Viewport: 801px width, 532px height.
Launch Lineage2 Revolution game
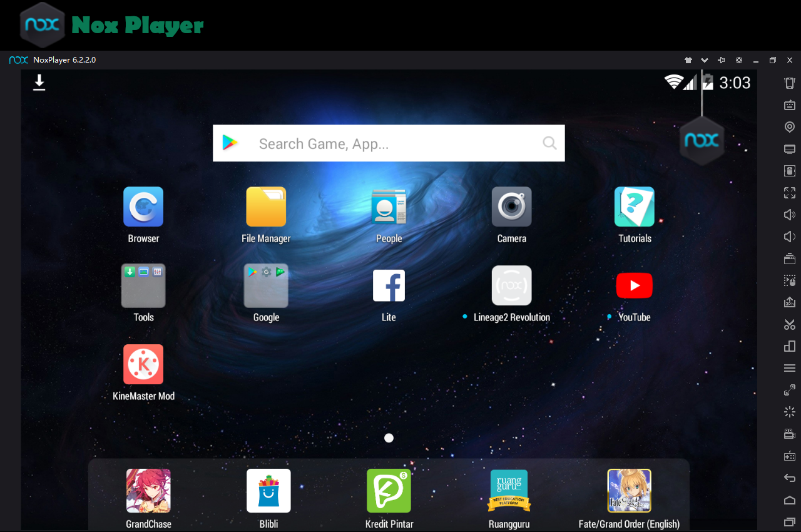point(511,285)
